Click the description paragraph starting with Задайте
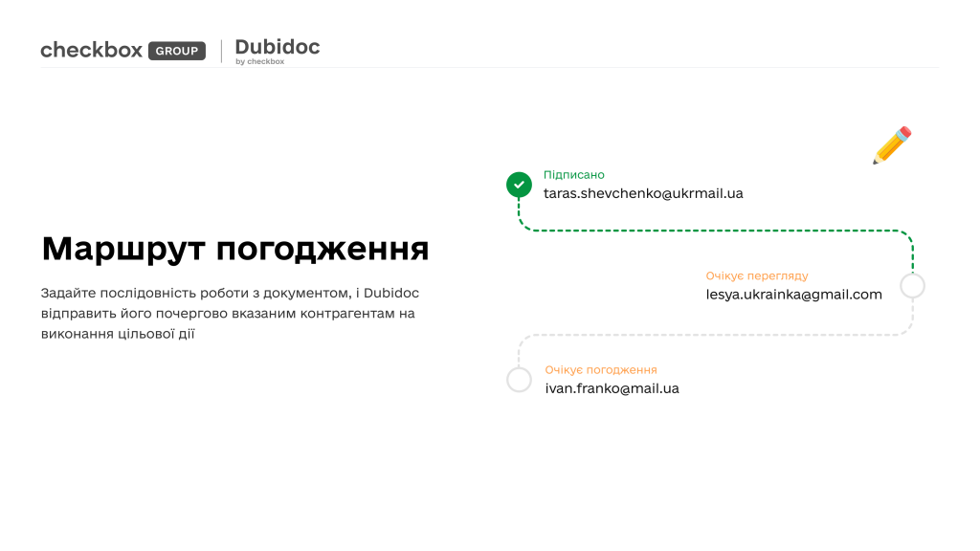 (230, 313)
